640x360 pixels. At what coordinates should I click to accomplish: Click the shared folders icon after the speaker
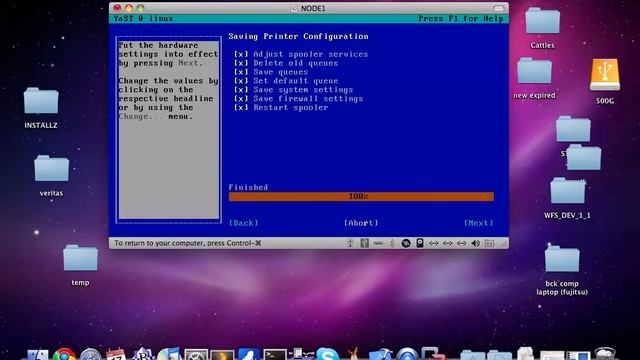point(489,243)
